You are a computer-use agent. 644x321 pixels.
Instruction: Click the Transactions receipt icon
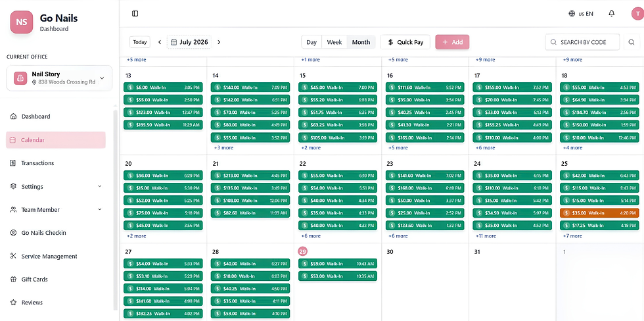click(x=13, y=163)
